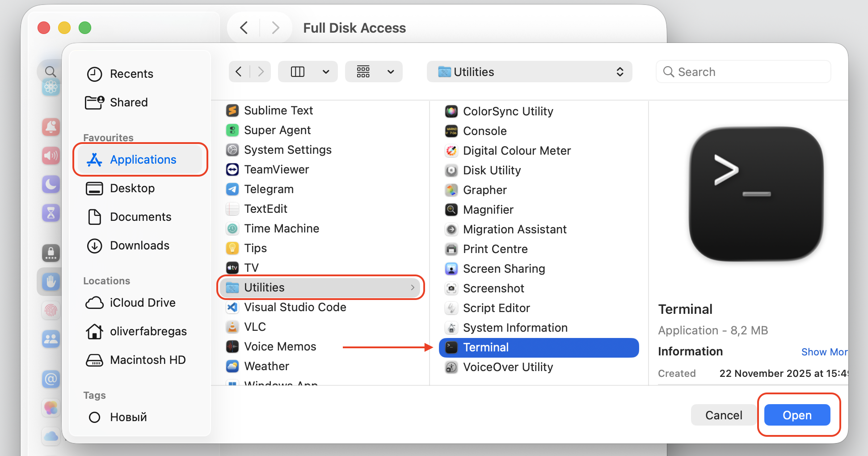Click the Migration Assistant icon
The image size is (868, 456).
point(451,229)
